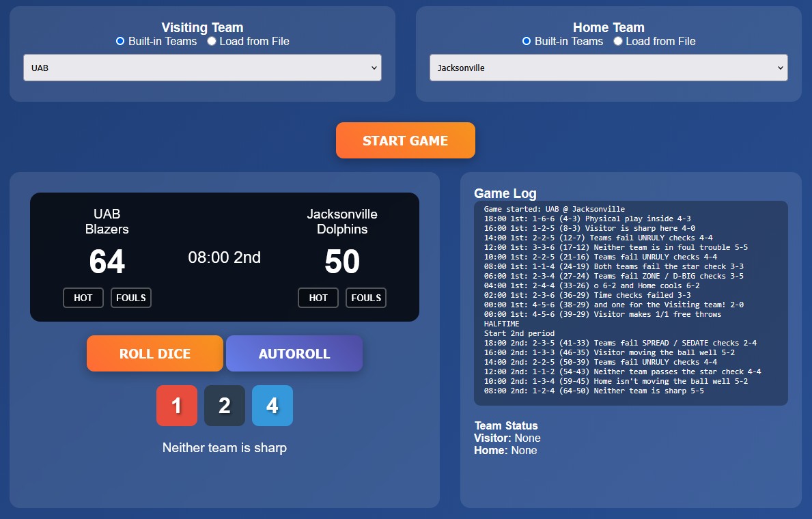Screen dimensions: 812x519
Task: Click the 08:00 2nd game clock
Action: pos(224,257)
